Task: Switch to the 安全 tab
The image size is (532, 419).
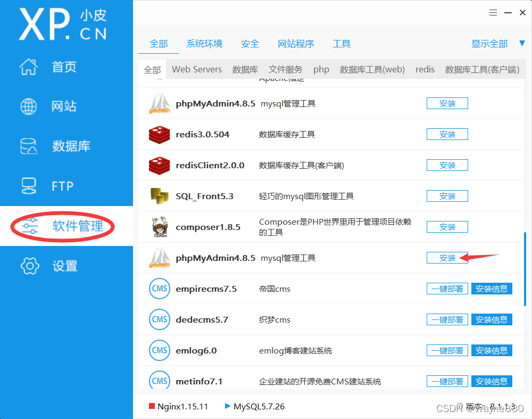Action: [x=250, y=44]
